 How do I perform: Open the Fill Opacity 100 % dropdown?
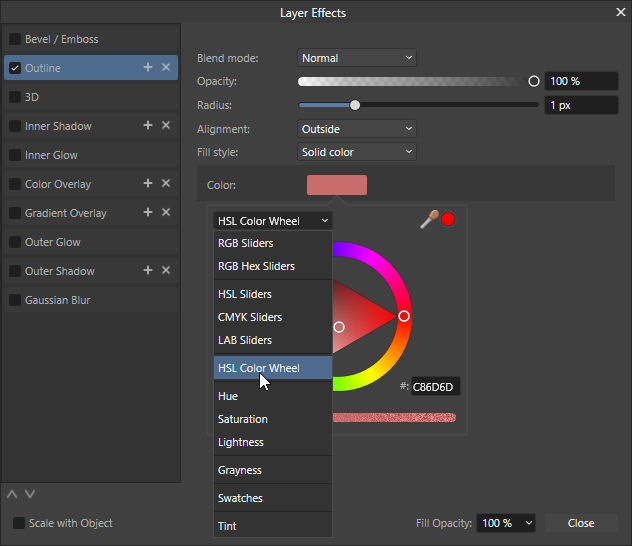(x=506, y=523)
